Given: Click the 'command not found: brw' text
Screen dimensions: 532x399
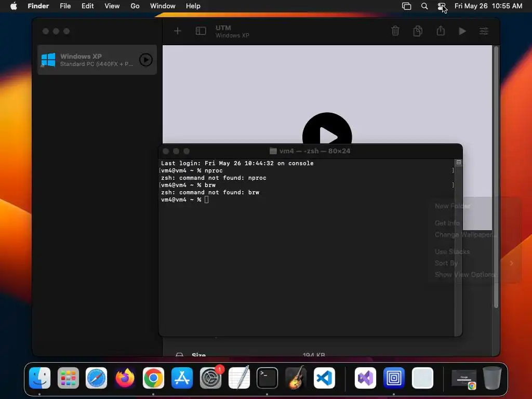Looking at the screenshot, I should [219, 192].
